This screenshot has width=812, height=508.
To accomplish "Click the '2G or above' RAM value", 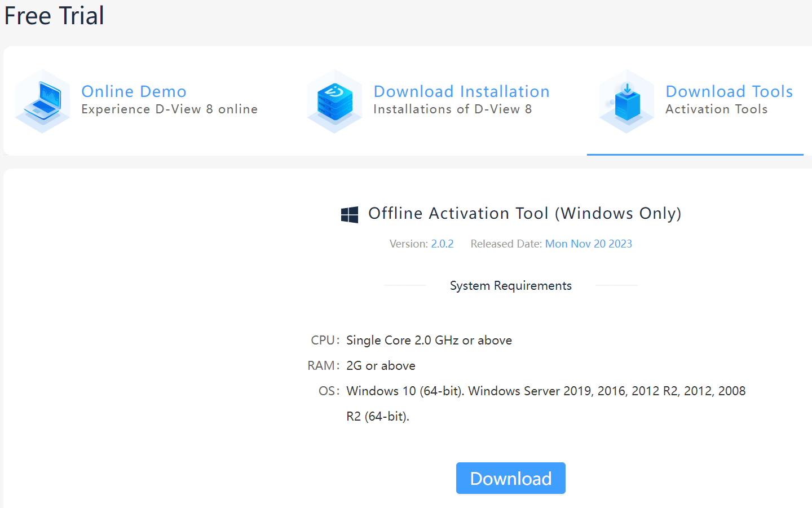I will [381, 366].
